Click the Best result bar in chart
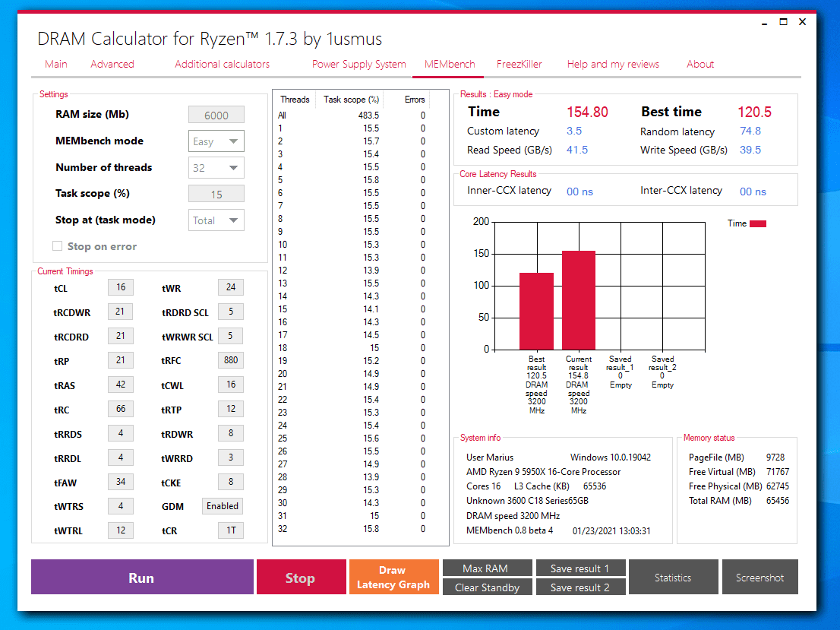This screenshot has height=630, width=840. [x=536, y=312]
